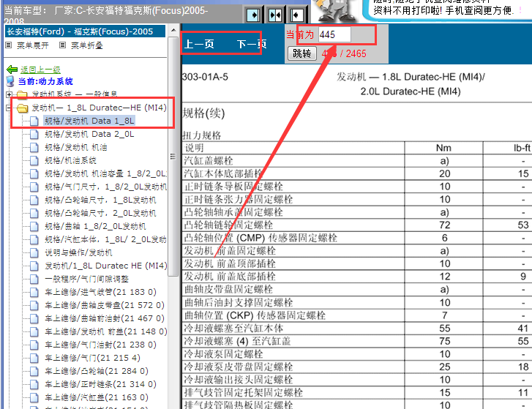532x409 pixels.
Task: Click the 菜单展开 expand-menu icon
Action: [x=9, y=45]
